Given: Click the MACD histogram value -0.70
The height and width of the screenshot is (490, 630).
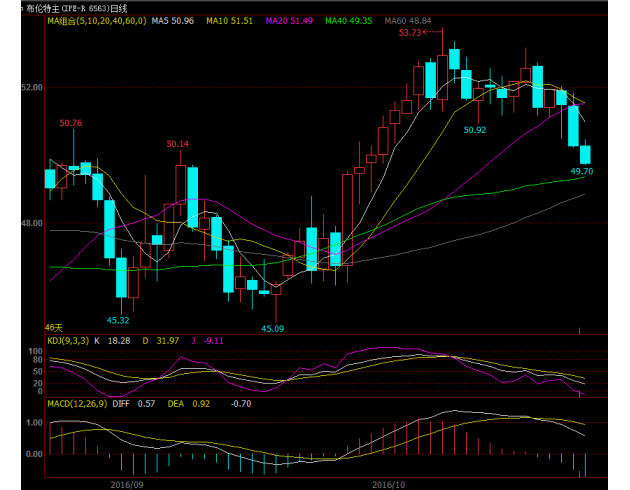Looking at the screenshot, I should click(x=241, y=404).
